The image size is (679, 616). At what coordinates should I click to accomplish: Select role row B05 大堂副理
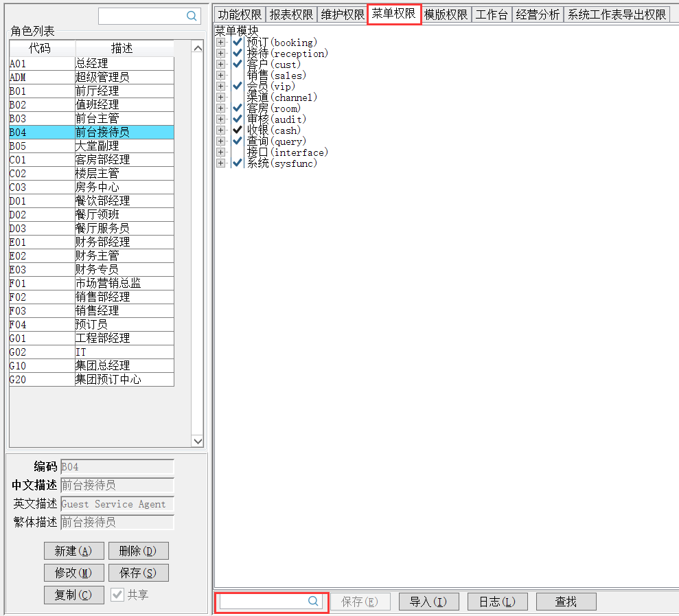92,146
